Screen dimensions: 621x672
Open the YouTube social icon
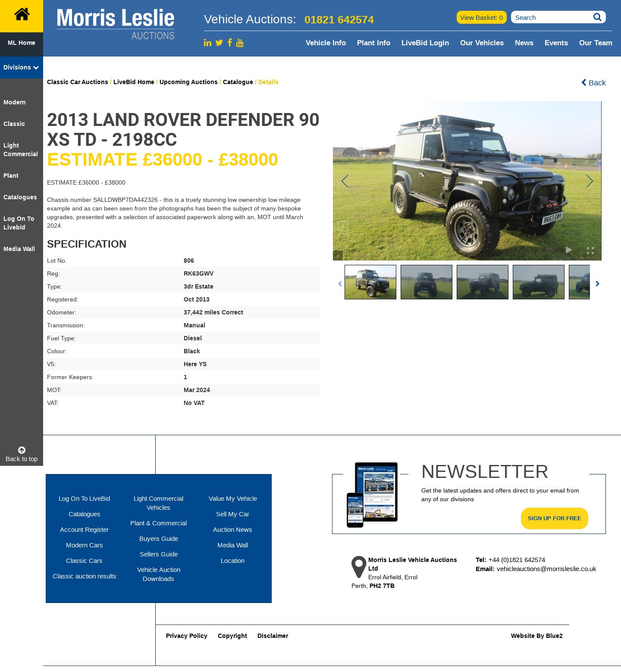click(240, 42)
